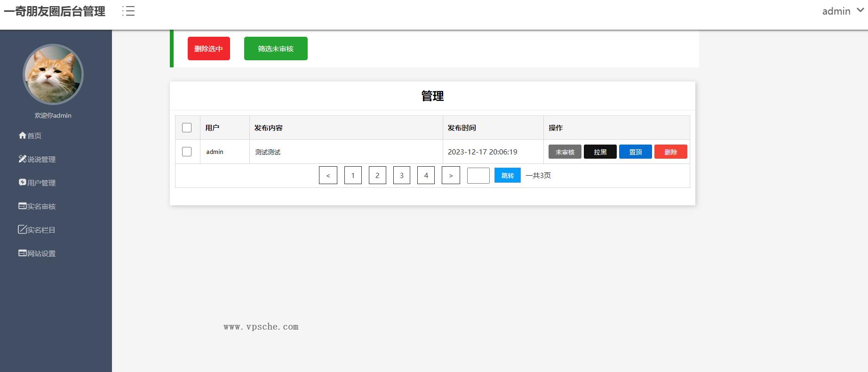
Task: Go to previous page with < arrow
Action: point(328,176)
